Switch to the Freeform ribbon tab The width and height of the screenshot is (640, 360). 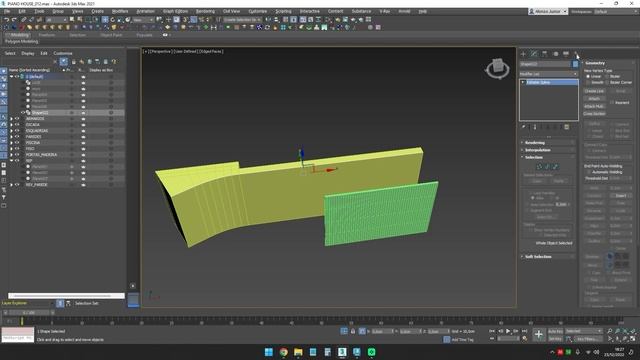point(47,35)
